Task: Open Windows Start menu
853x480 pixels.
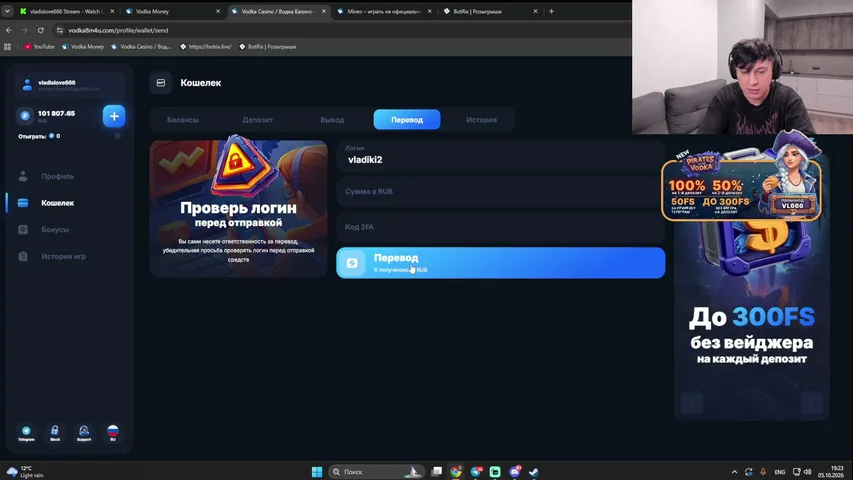Action: click(x=317, y=471)
